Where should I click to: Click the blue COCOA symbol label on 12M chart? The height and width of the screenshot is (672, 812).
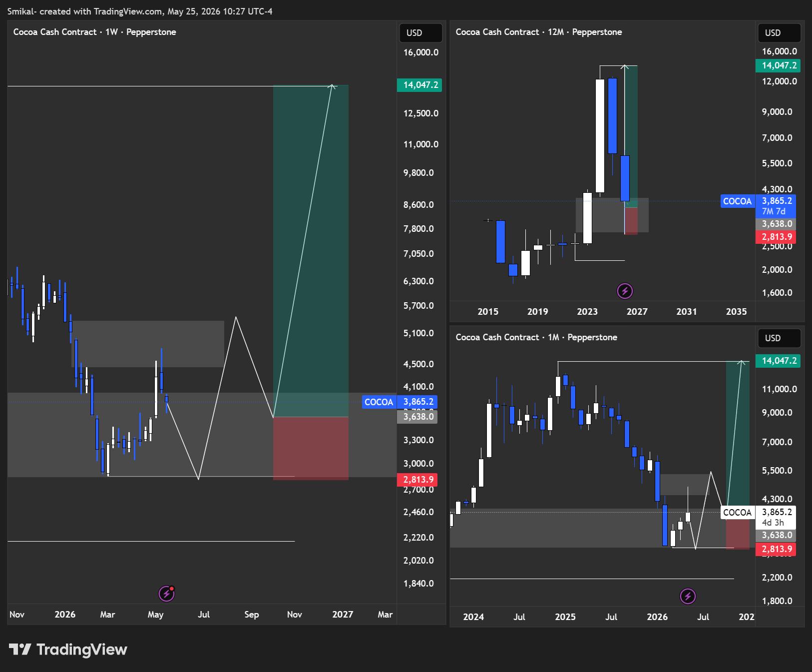737,201
